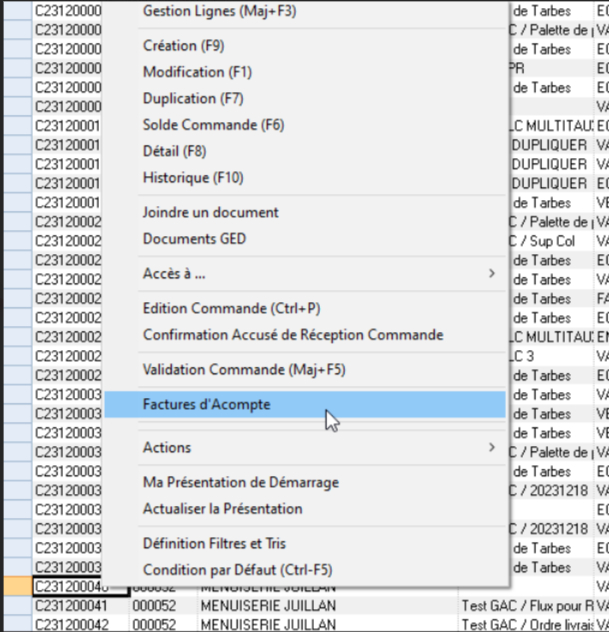The image size is (609, 632).
Task: Click Duplication (F7) in the menu
Action: (193, 98)
